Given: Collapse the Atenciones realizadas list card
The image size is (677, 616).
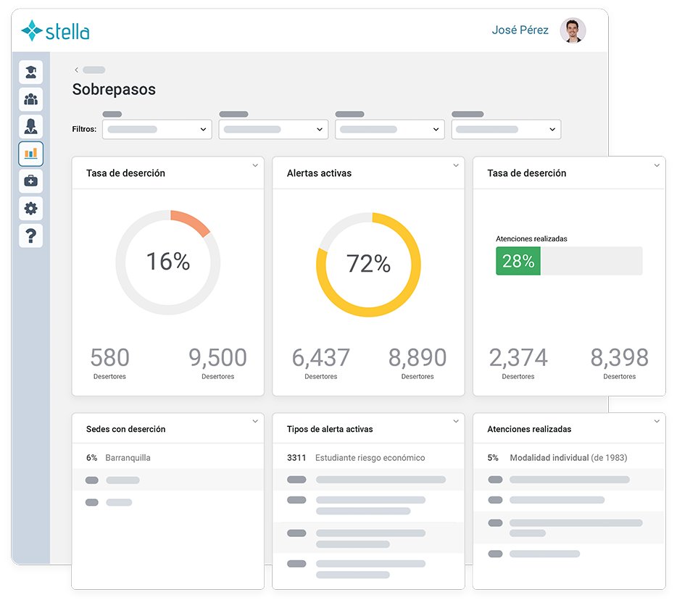Looking at the screenshot, I should pos(657,421).
